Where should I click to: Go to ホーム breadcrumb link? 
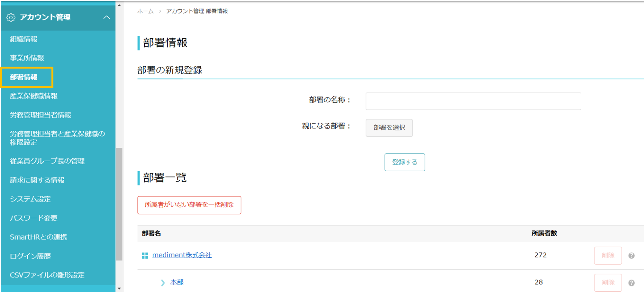coord(145,11)
